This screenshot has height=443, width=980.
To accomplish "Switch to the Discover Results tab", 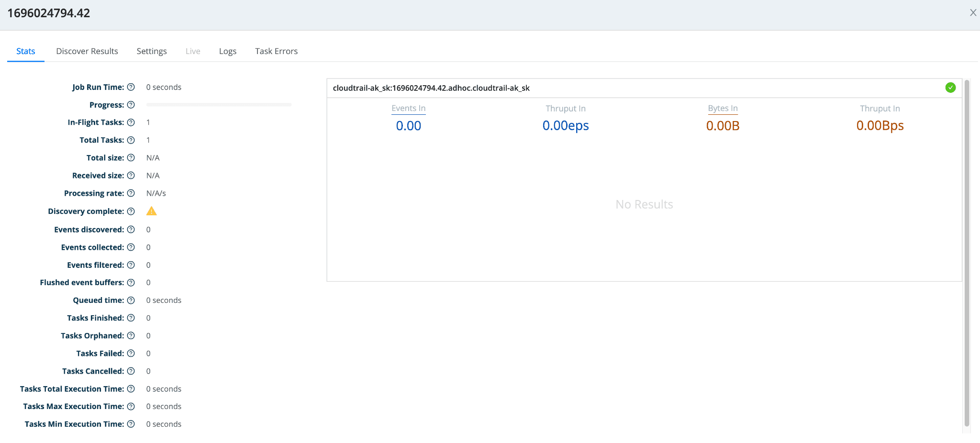I will [87, 51].
